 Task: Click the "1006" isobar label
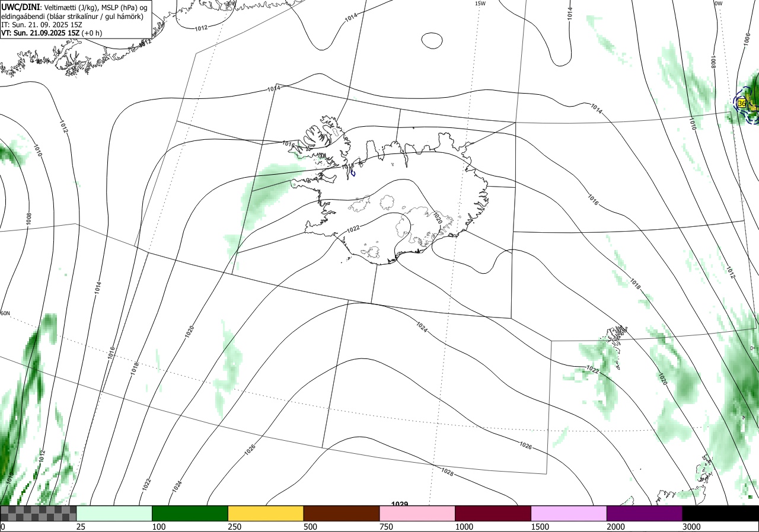tap(746, 39)
